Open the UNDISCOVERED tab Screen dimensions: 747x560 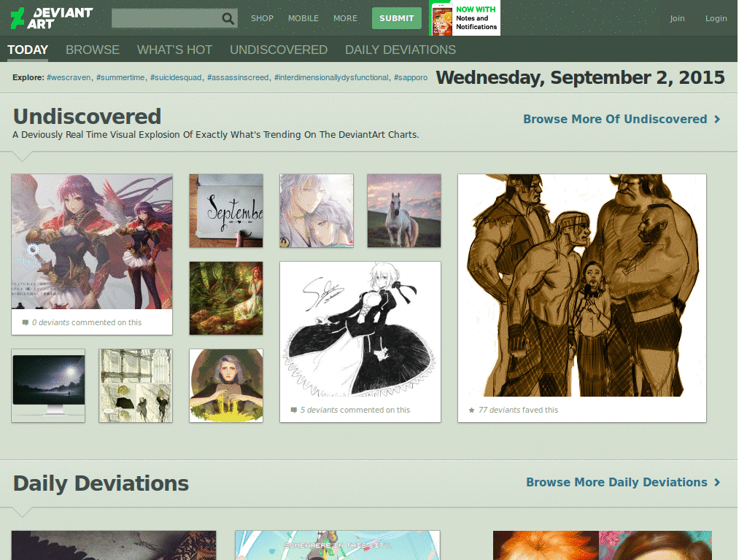click(278, 50)
